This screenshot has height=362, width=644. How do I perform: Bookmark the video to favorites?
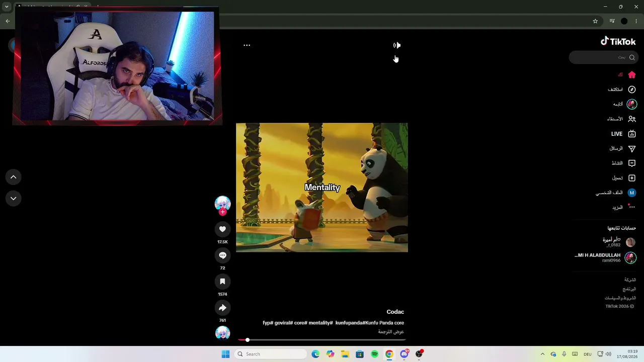222,282
